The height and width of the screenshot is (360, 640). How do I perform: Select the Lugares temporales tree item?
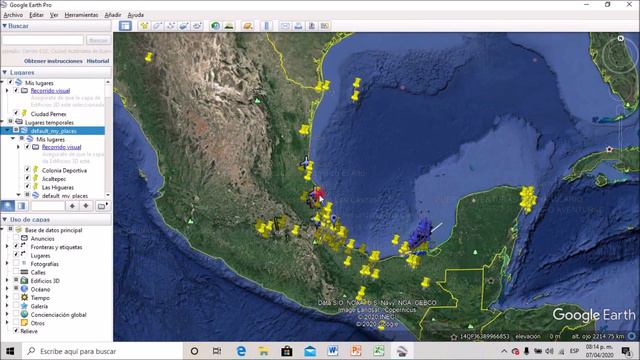coord(49,122)
